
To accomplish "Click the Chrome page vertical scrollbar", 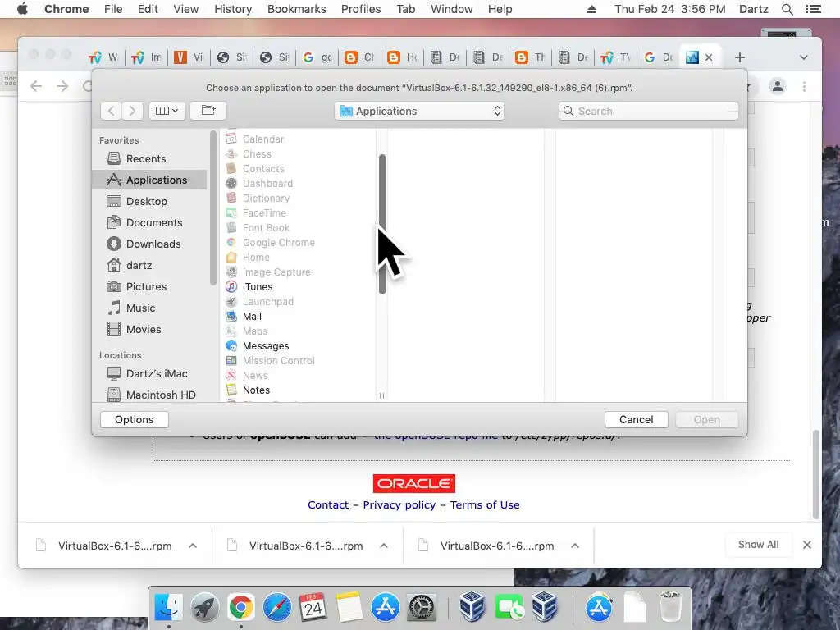I will click(816, 474).
